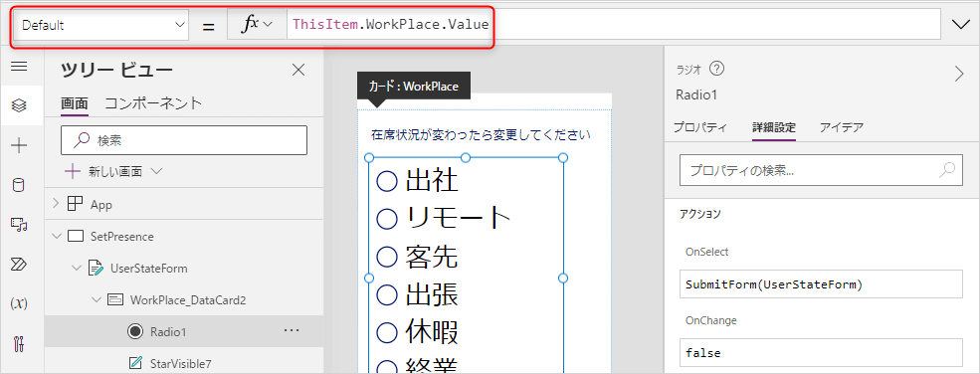Click the tree view 検索 search box
The image size is (980, 374).
coord(184,140)
